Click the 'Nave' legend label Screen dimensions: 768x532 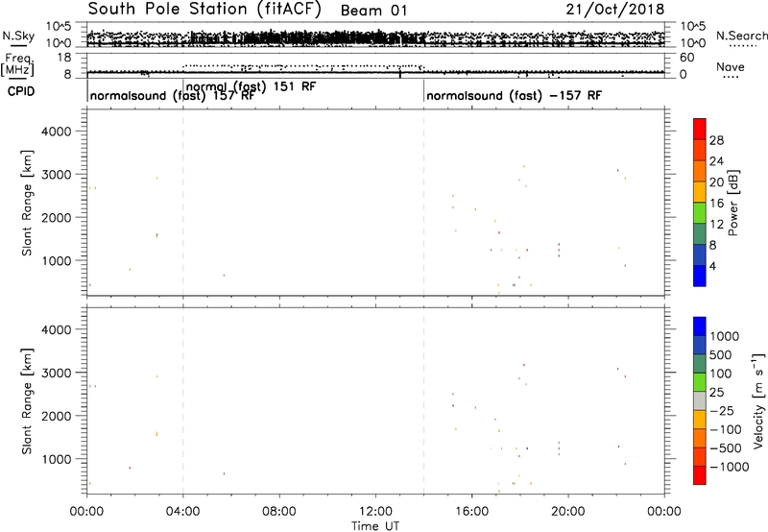point(731,67)
